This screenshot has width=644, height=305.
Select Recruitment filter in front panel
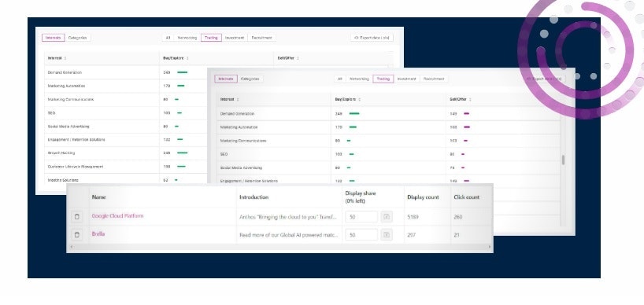(434, 79)
